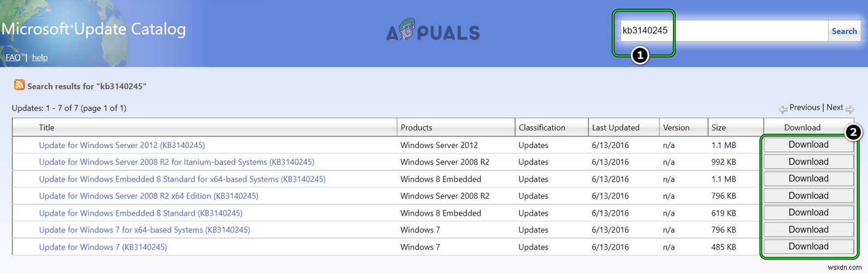
Task: Click the Download column header
Action: 802,127
